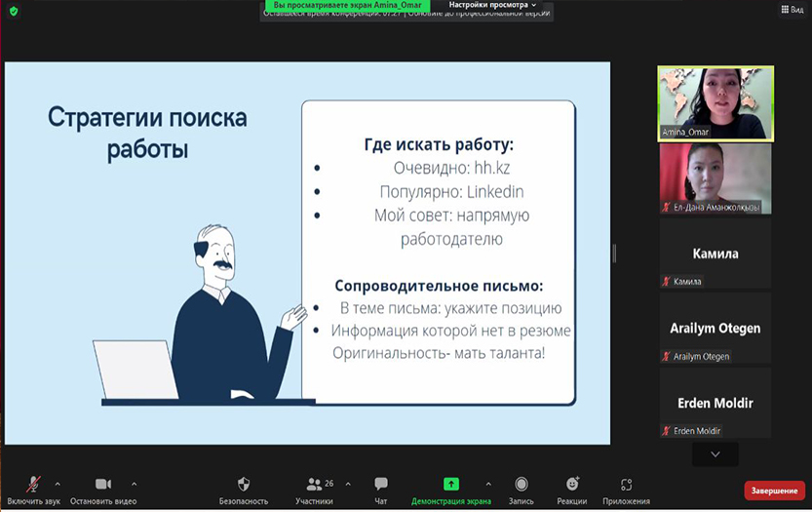Stop the camera with Остановить видео
This screenshot has height=512, width=812.
pos(103,485)
